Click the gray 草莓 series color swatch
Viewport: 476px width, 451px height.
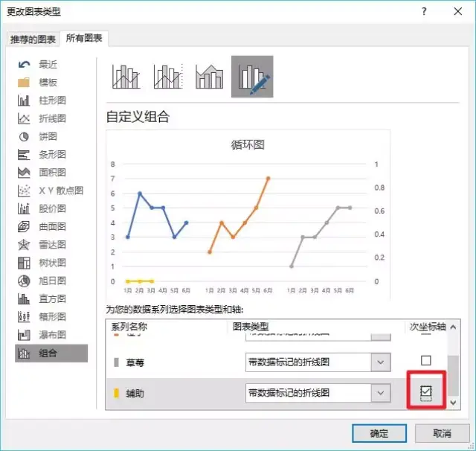tap(116, 362)
